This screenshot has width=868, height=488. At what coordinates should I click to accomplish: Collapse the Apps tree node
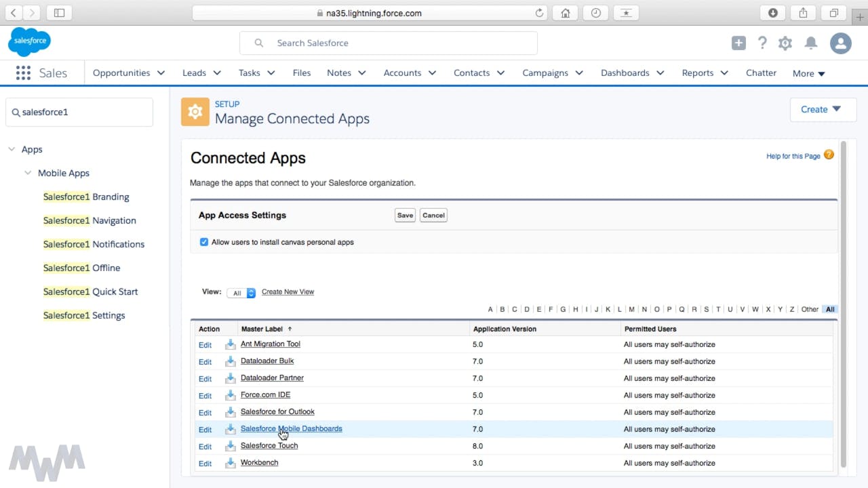pos(12,149)
